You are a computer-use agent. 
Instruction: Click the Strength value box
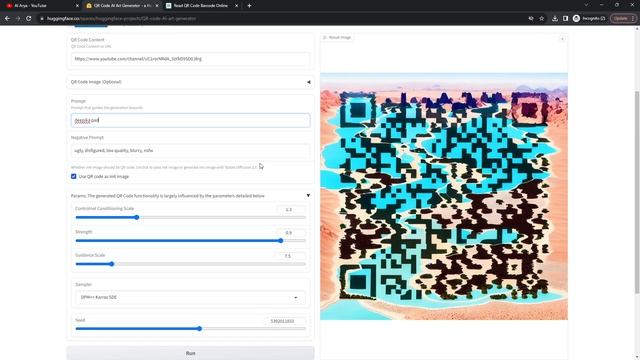tap(291, 233)
